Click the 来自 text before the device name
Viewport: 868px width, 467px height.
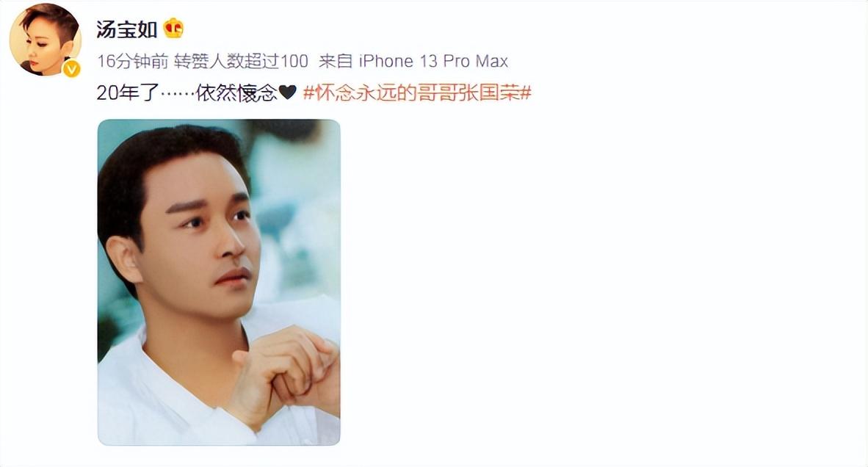336,61
